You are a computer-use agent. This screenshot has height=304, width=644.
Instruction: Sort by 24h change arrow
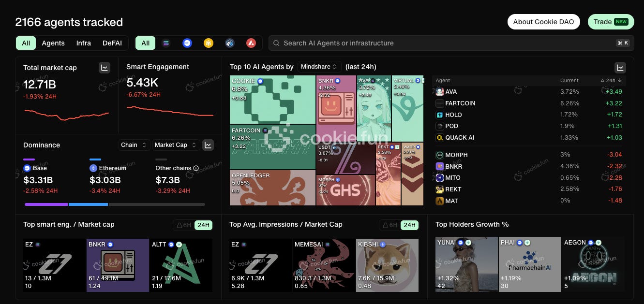click(620, 81)
